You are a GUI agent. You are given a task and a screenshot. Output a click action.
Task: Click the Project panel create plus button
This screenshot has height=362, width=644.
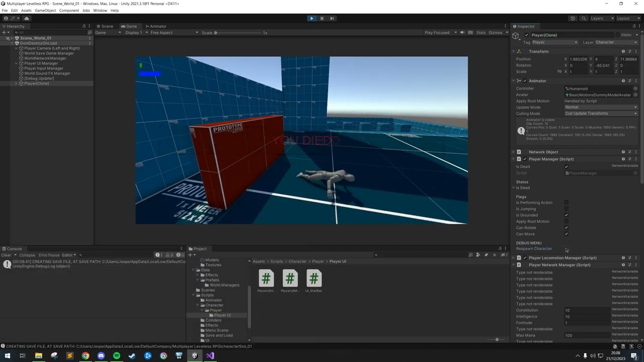pos(192,255)
